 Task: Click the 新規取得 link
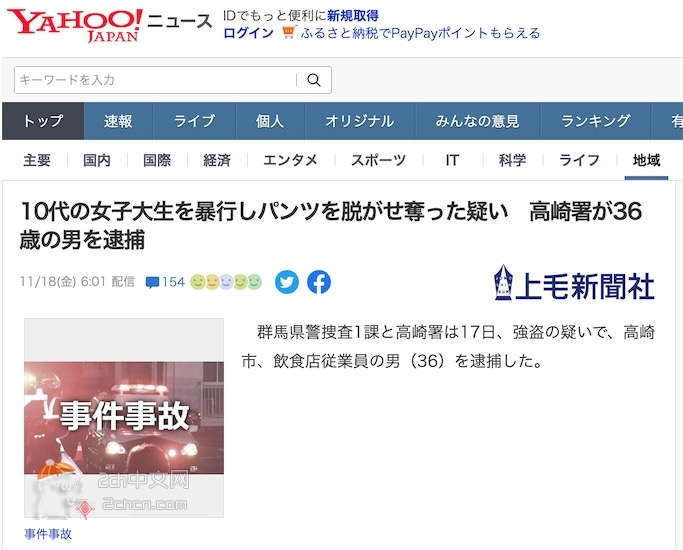pyautogui.click(x=353, y=16)
